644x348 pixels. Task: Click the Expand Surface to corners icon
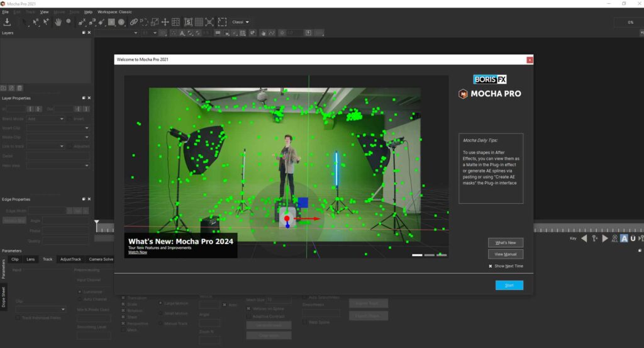(209, 22)
